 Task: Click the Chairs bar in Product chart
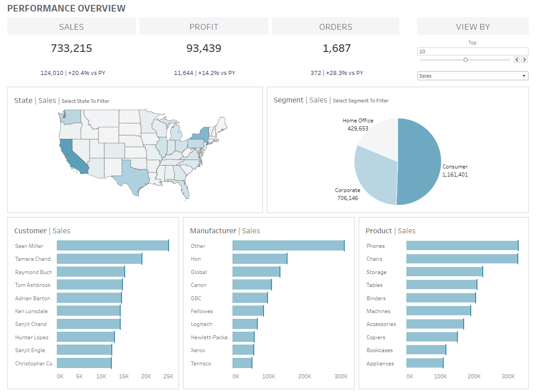[461, 259]
